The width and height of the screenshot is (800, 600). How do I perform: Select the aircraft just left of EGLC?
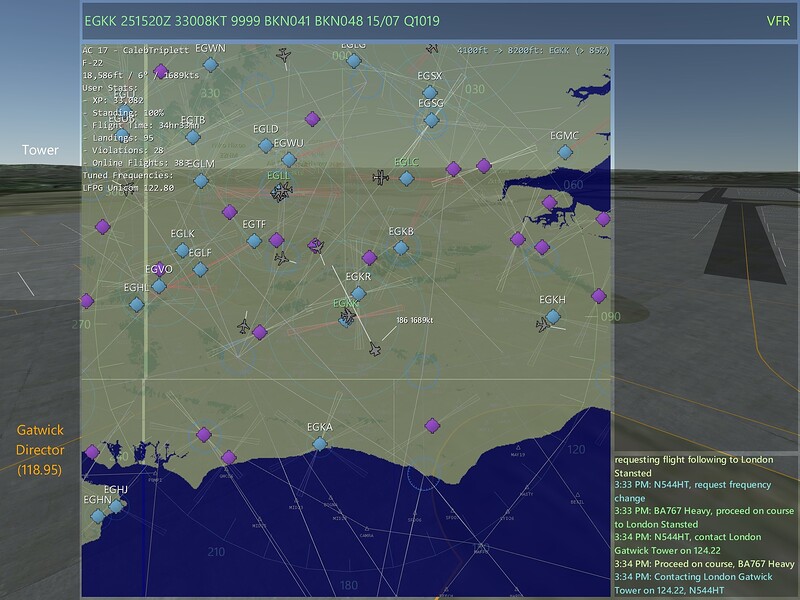coord(380,177)
